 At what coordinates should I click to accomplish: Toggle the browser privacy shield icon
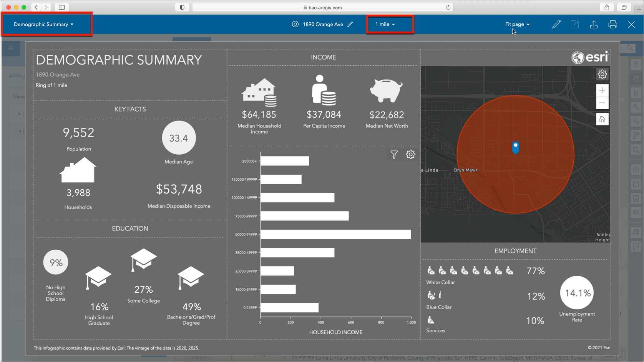pos(182,7)
